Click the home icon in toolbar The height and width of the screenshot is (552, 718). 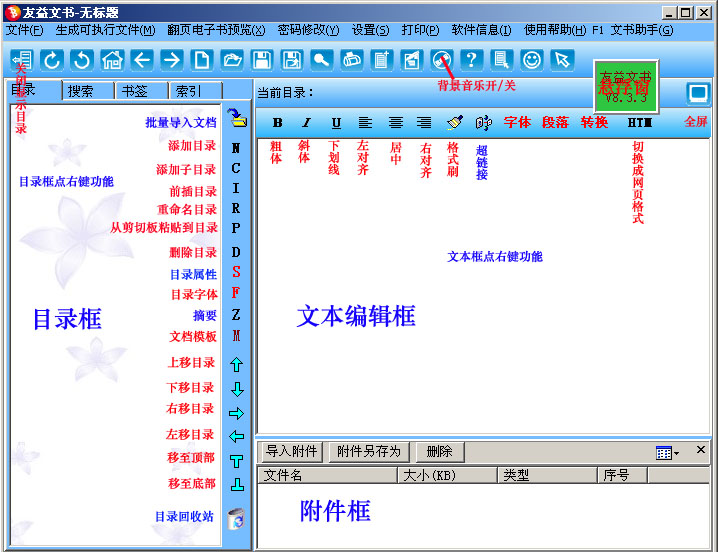point(112,60)
